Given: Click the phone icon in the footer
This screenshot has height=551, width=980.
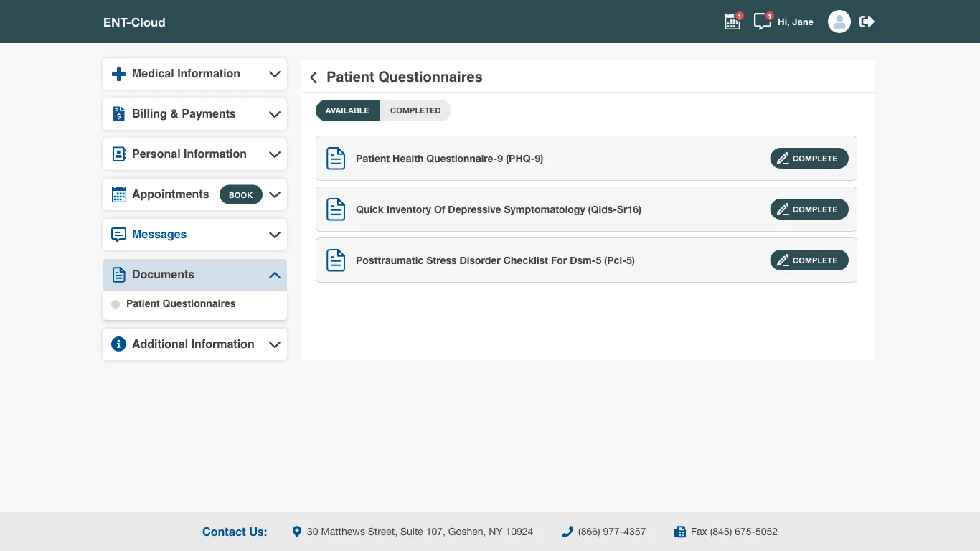Looking at the screenshot, I should coord(567,532).
